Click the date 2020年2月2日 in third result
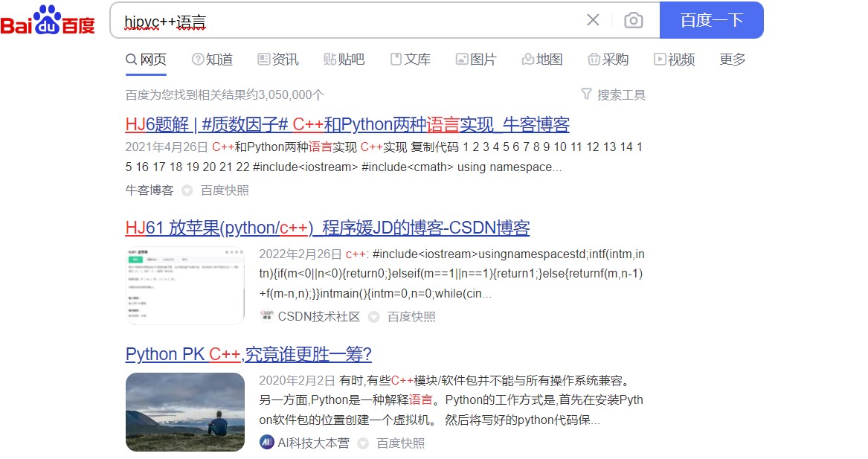The image size is (868, 459). [298, 380]
